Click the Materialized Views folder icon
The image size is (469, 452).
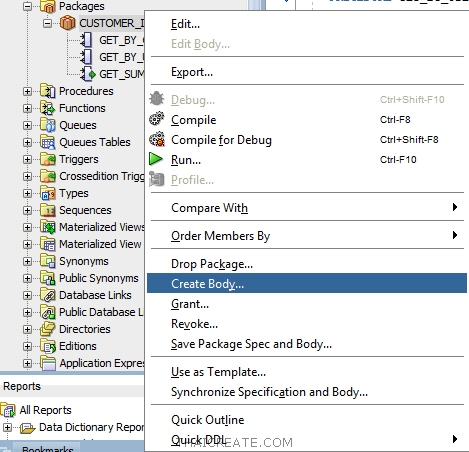coord(48,227)
